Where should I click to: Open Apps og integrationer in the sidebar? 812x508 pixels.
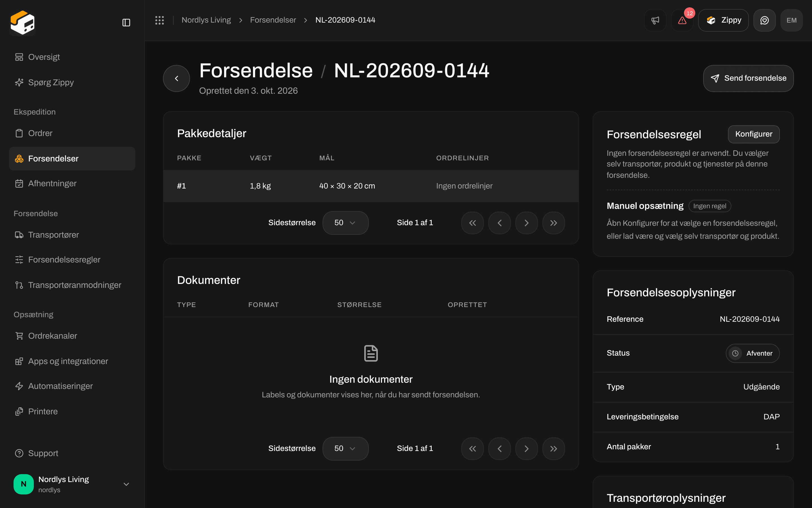point(72,361)
